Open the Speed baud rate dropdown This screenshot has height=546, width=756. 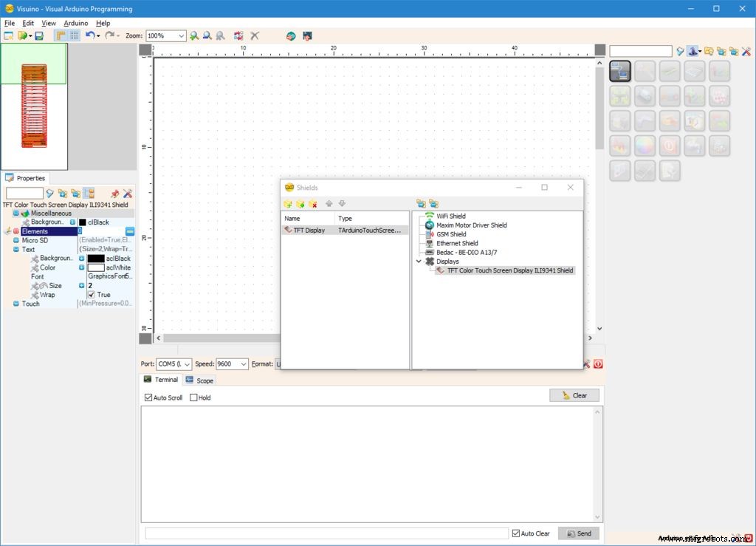coord(244,364)
